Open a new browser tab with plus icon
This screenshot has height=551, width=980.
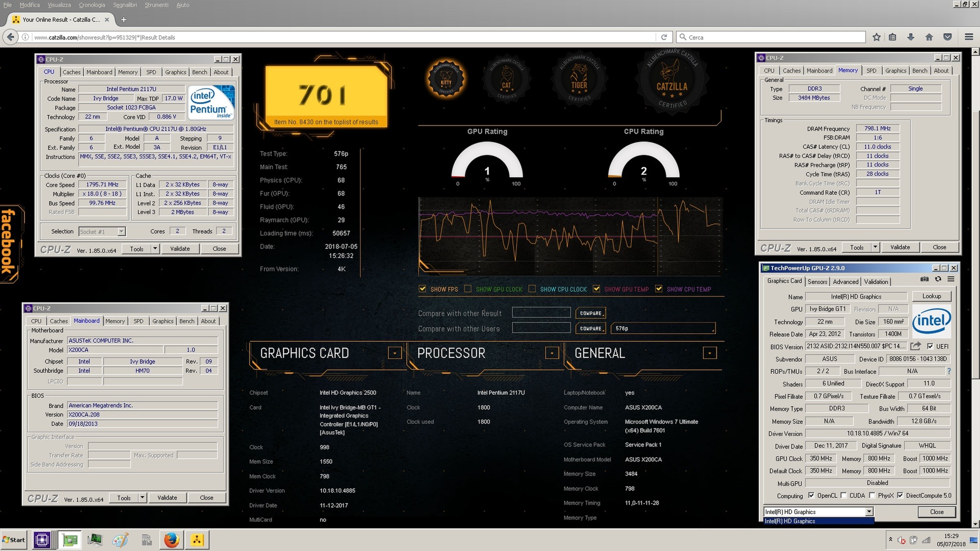point(124,19)
